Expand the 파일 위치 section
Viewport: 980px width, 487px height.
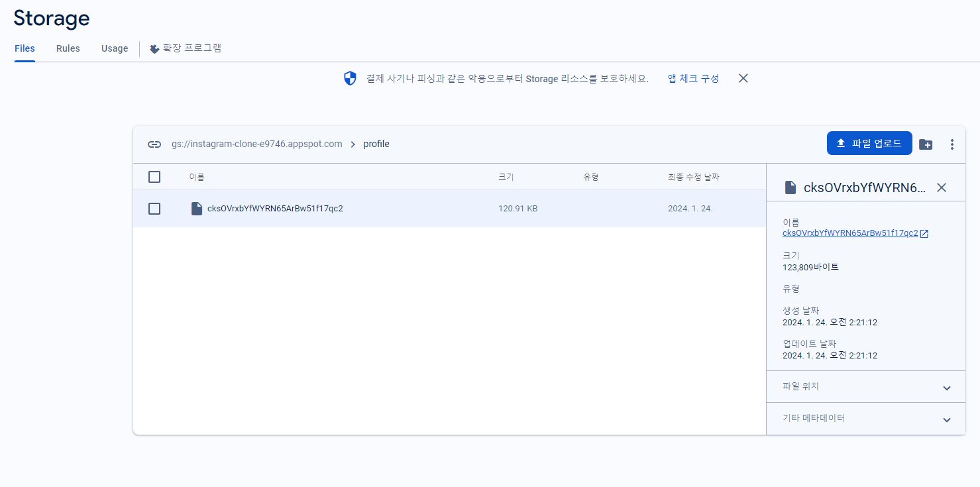click(866, 387)
